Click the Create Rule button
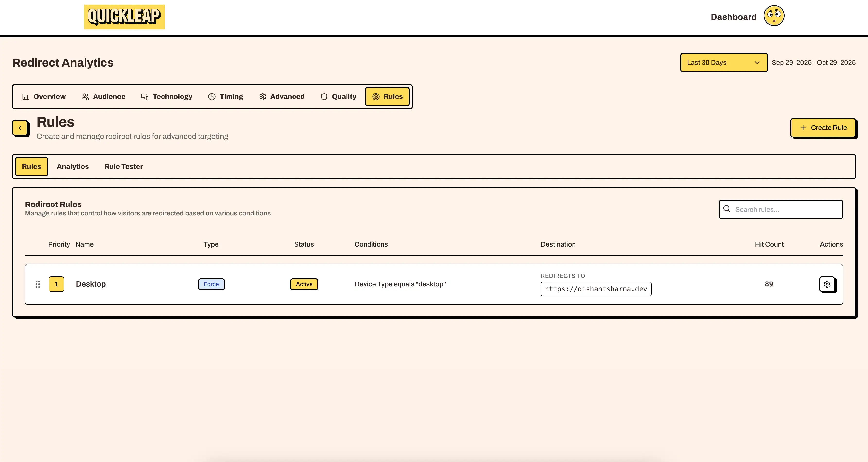 pyautogui.click(x=823, y=128)
